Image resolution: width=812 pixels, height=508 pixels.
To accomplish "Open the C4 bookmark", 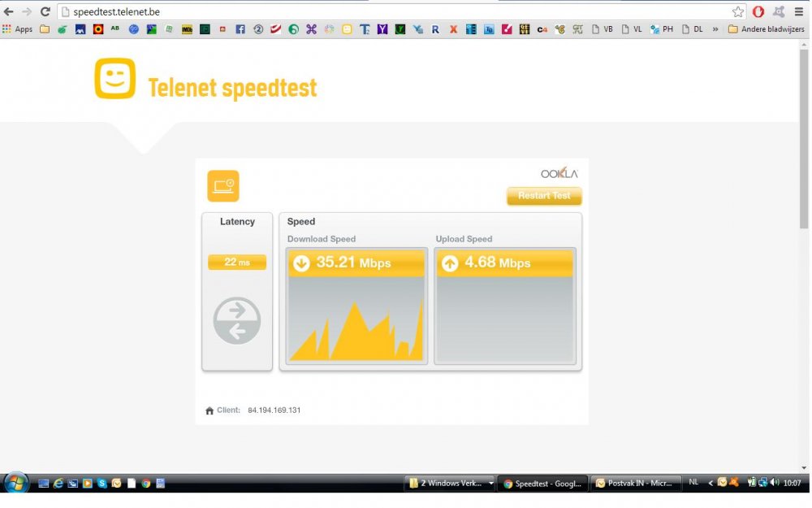I will coord(542,29).
